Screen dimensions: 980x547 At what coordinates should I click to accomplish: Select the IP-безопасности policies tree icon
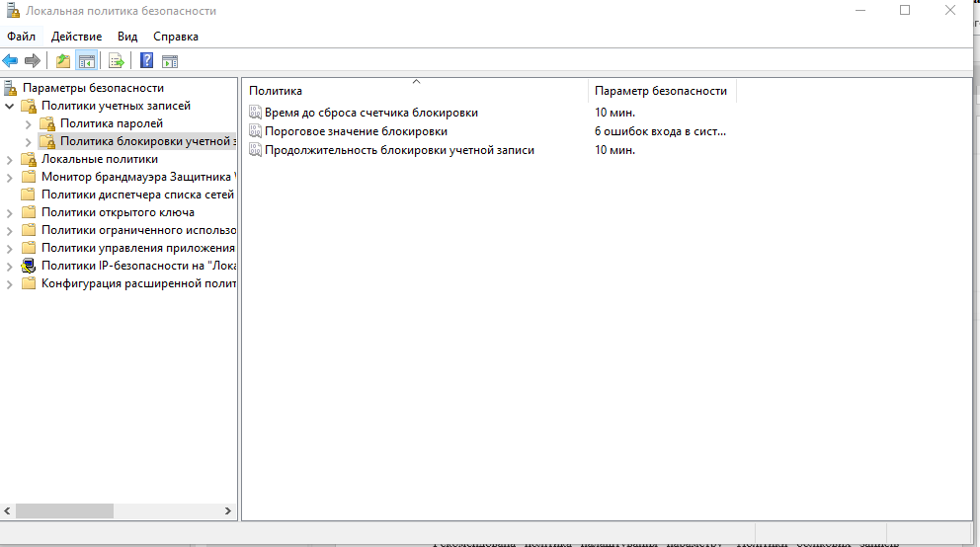point(29,266)
